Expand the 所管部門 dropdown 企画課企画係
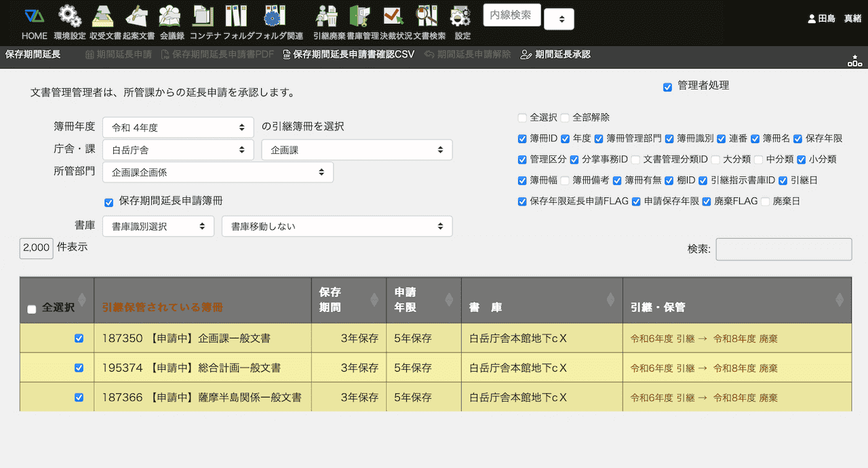 (218, 172)
